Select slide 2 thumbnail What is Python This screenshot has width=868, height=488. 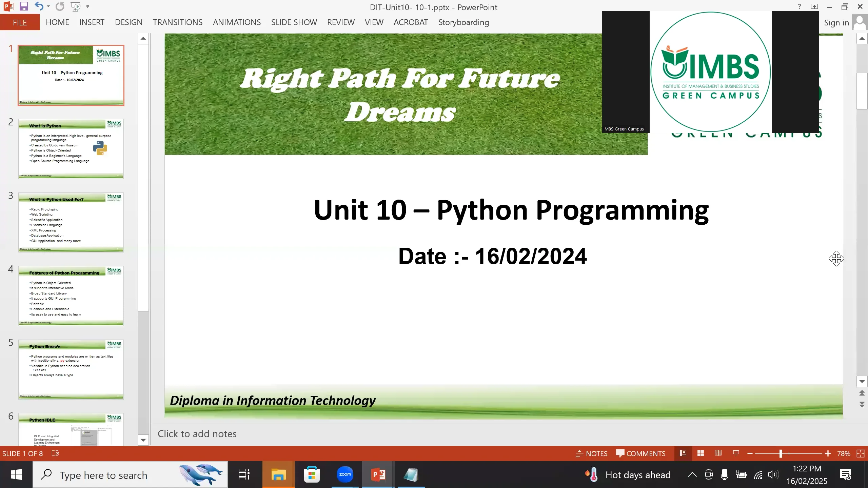point(71,149)
